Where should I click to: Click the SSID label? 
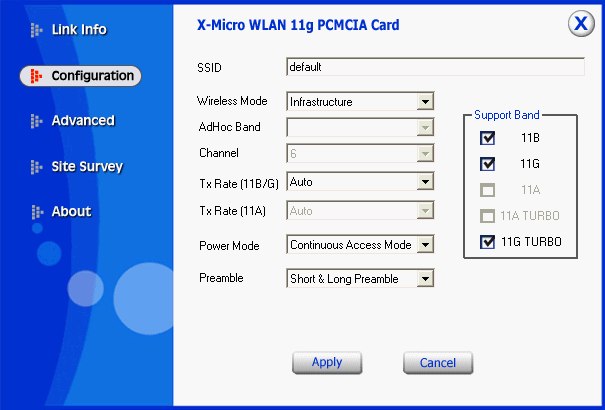click(209, 68)
